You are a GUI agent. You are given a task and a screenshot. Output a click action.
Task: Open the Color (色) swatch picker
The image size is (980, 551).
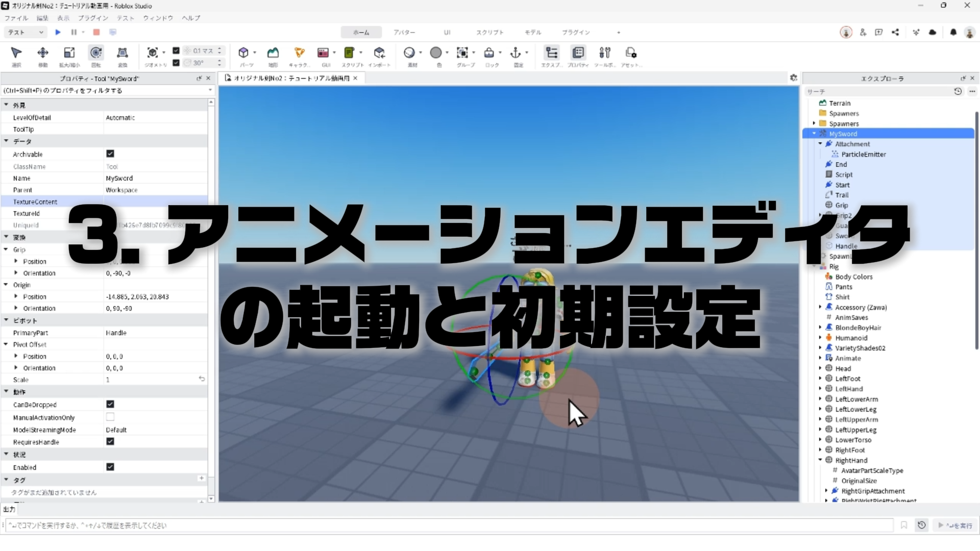[436, 53]
